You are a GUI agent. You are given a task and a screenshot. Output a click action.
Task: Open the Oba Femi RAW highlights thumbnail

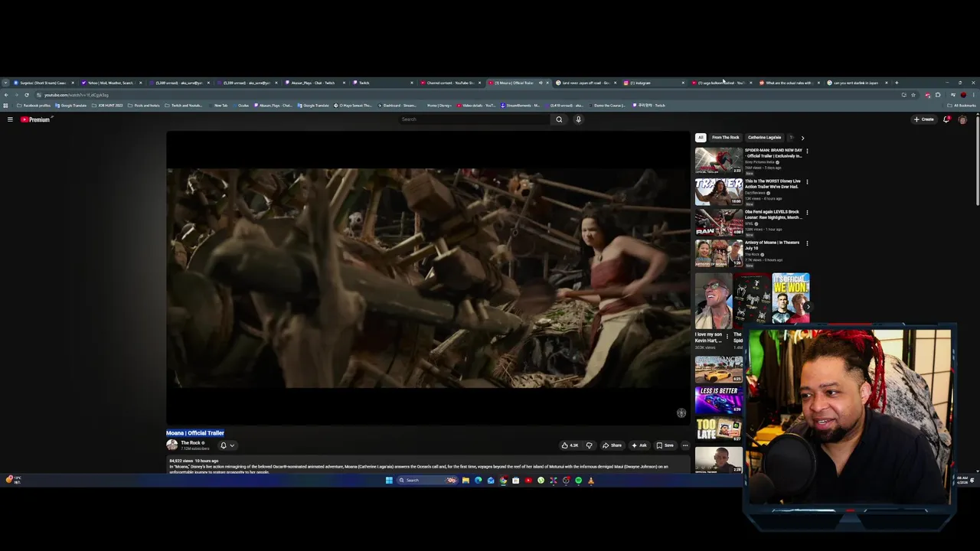(718, 222)
